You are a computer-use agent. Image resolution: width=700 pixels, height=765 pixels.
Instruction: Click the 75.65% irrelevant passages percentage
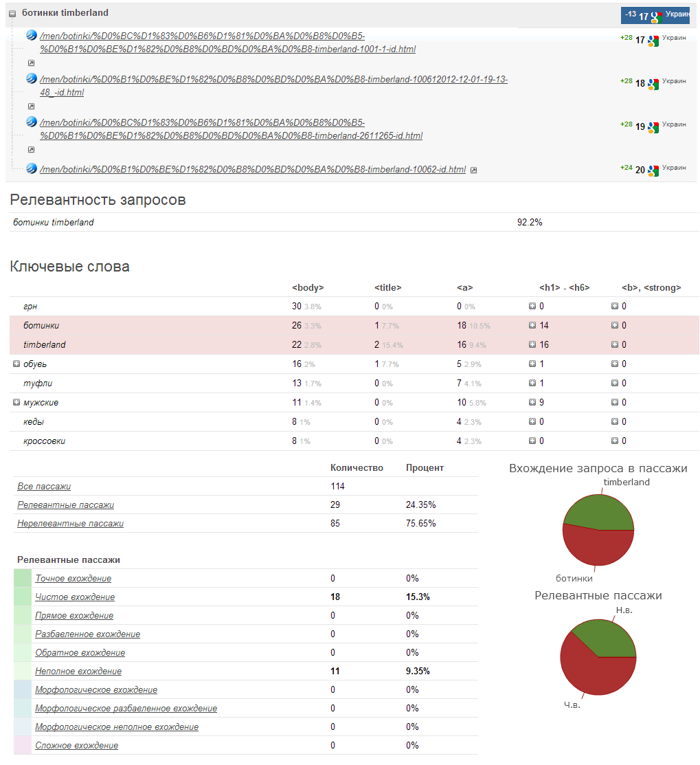[420, 524]
